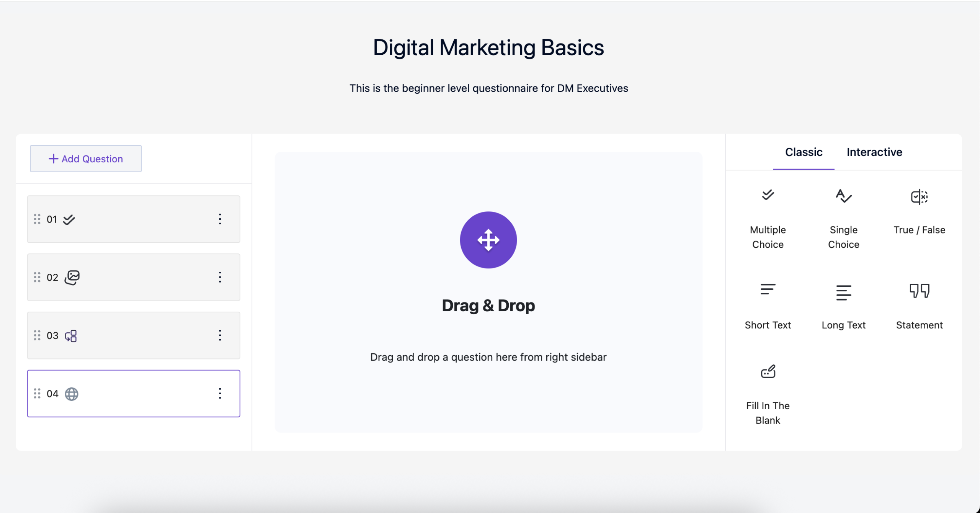Click the Digital Marketing Basics title
Viewport: 980px width, 513px height.
(488, 47)
